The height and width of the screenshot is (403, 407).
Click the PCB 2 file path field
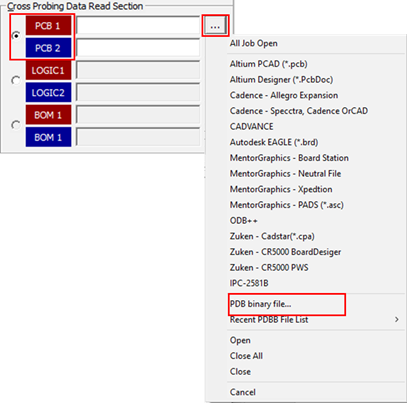(x=138, y=48)
